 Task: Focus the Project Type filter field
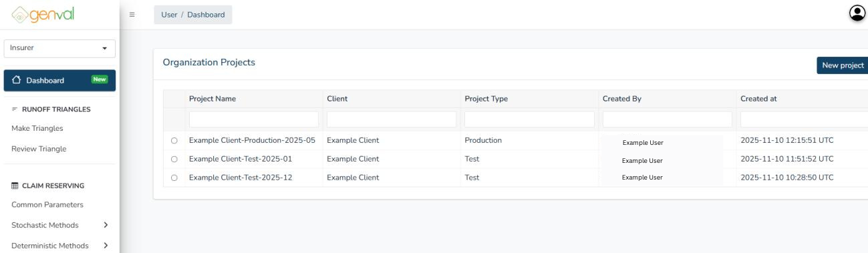pos(529,119)
